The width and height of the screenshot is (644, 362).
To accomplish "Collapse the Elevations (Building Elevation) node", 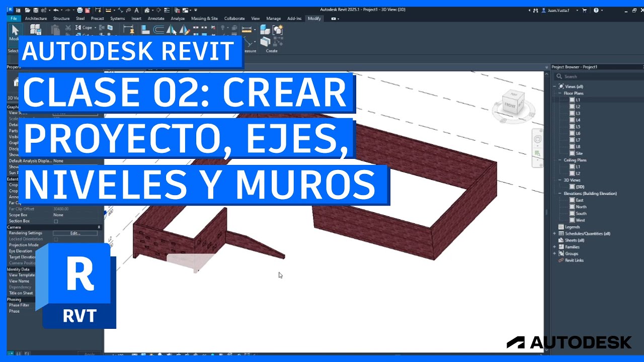I will coord(560,194).
